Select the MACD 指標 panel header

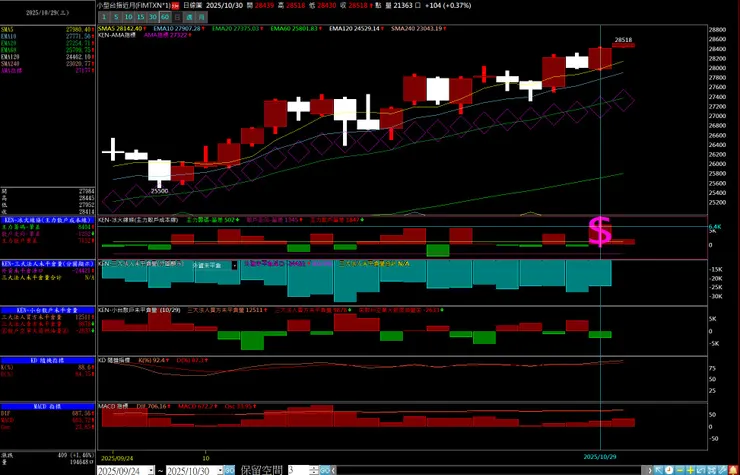(48, 406)
